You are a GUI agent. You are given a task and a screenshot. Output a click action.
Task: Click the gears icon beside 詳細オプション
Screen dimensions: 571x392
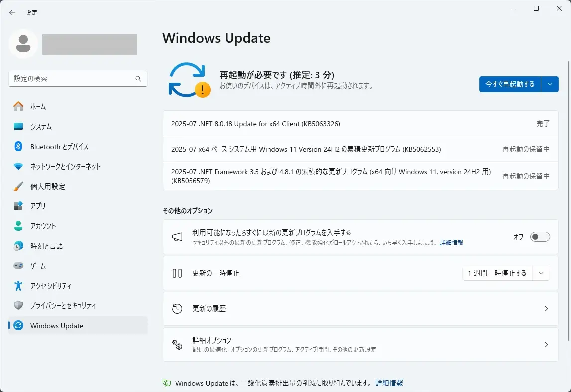coord(177,345)
